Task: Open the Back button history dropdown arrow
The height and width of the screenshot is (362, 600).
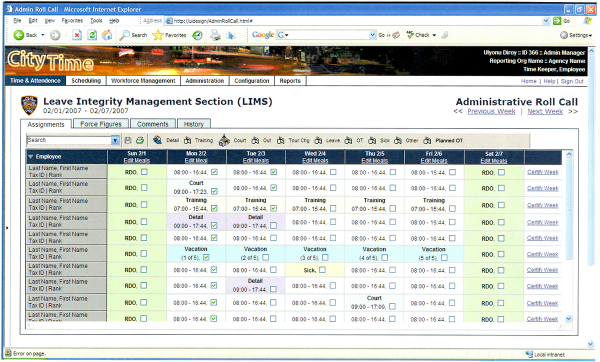Action: click(42, 35)
